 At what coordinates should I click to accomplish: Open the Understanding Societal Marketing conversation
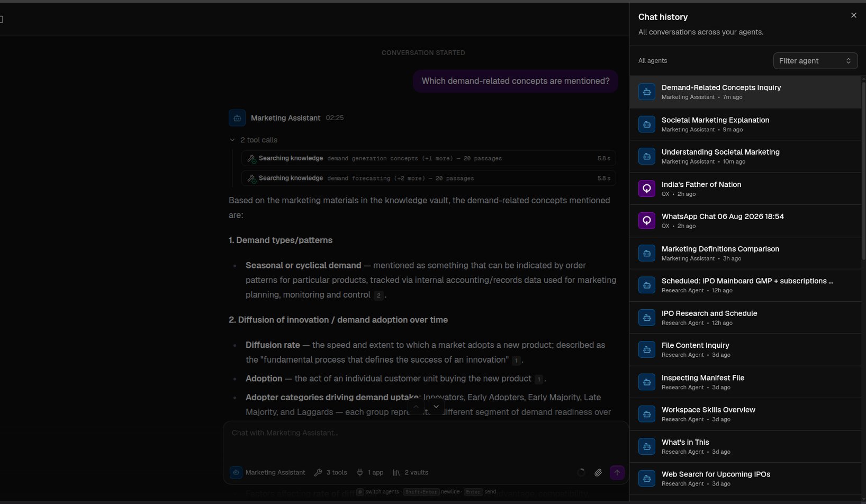[x=745, y=157]
